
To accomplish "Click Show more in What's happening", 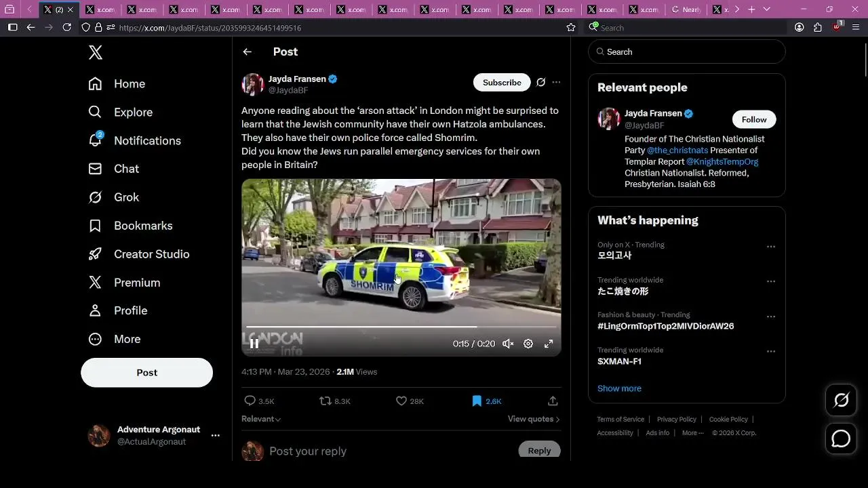I will pos(619,388).
